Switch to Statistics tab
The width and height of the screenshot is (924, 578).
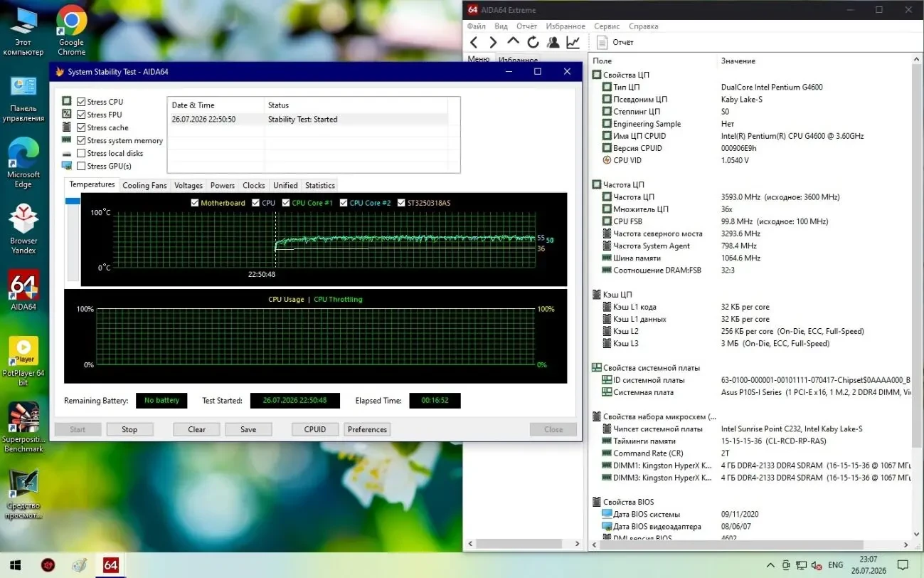320,185
